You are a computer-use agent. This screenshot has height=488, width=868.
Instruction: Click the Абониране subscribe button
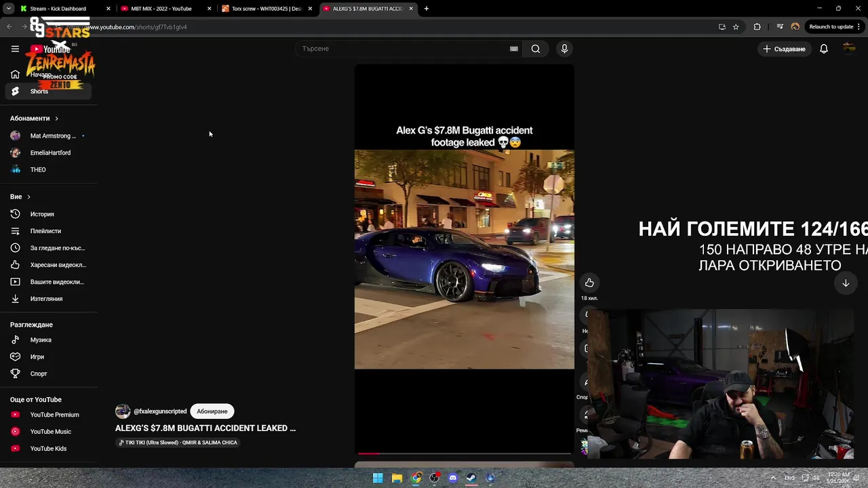point(212,411)
